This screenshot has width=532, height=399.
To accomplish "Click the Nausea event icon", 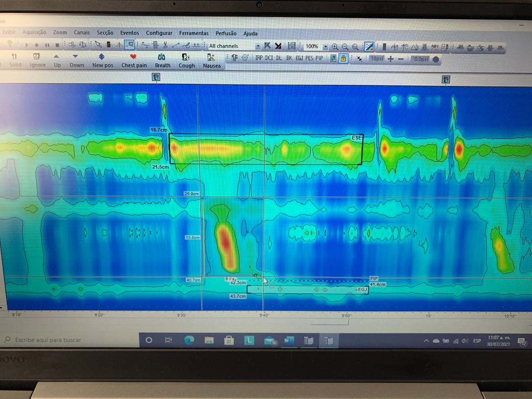I will point(211,60).
